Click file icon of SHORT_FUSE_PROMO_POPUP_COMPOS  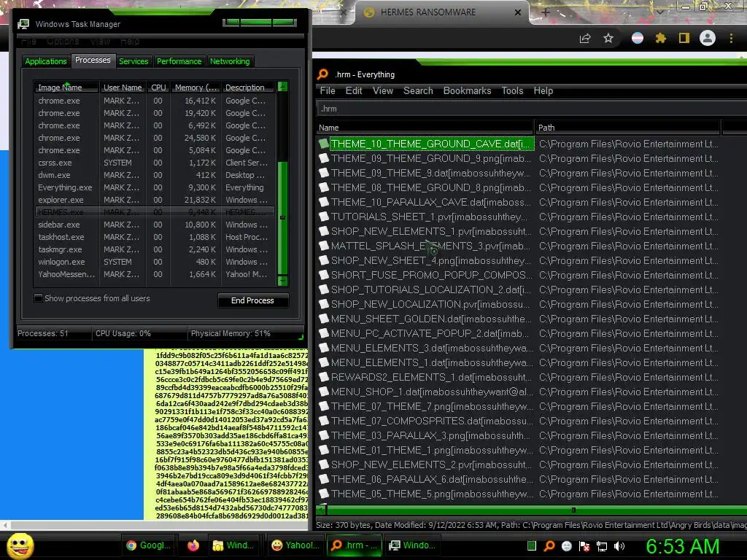324,275
